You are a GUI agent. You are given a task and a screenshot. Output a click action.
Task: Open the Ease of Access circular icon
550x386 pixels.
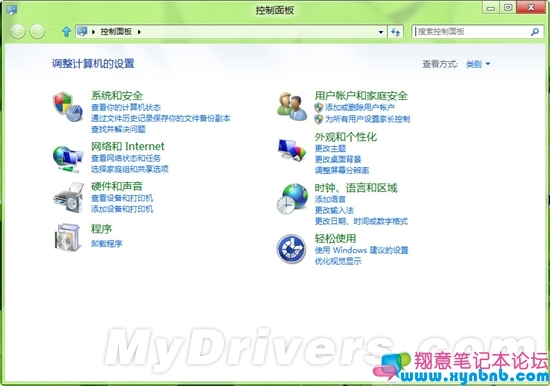(x=291, y=249)
